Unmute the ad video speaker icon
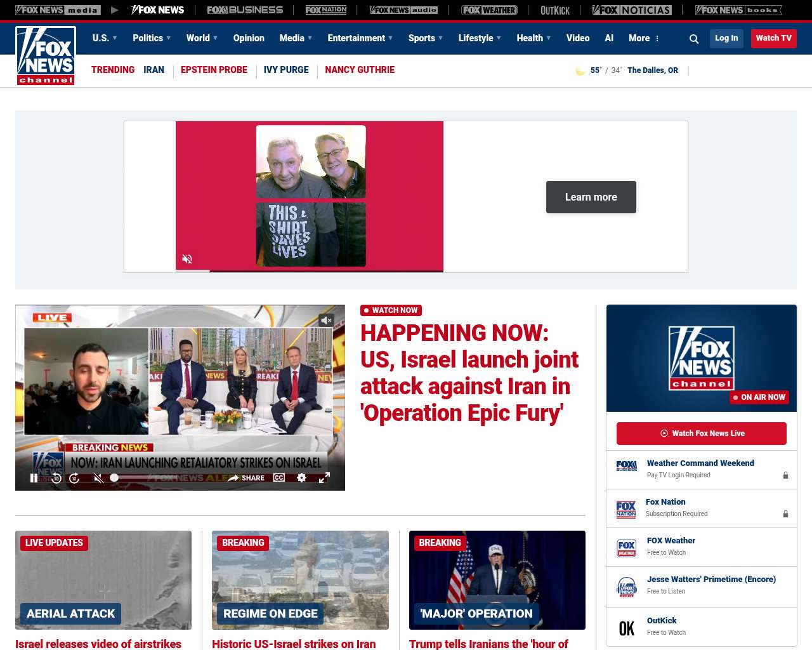This screenshot has height=650, width=812. [187, 259]
